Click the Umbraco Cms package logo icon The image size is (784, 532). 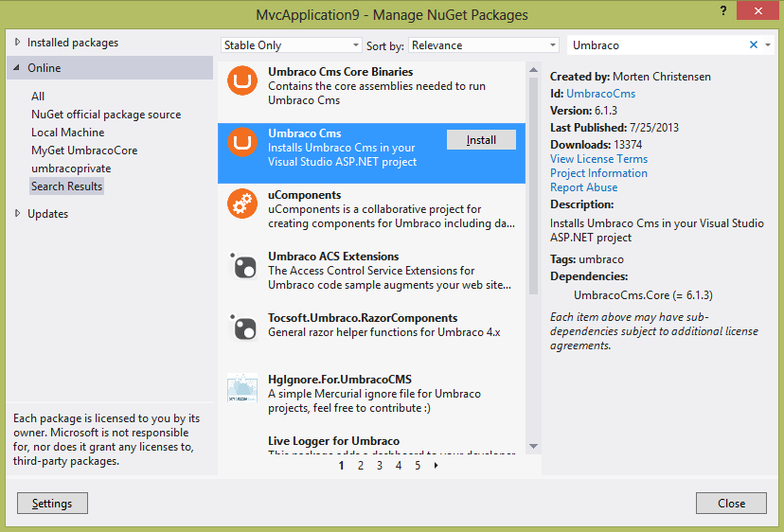(242, 142)
